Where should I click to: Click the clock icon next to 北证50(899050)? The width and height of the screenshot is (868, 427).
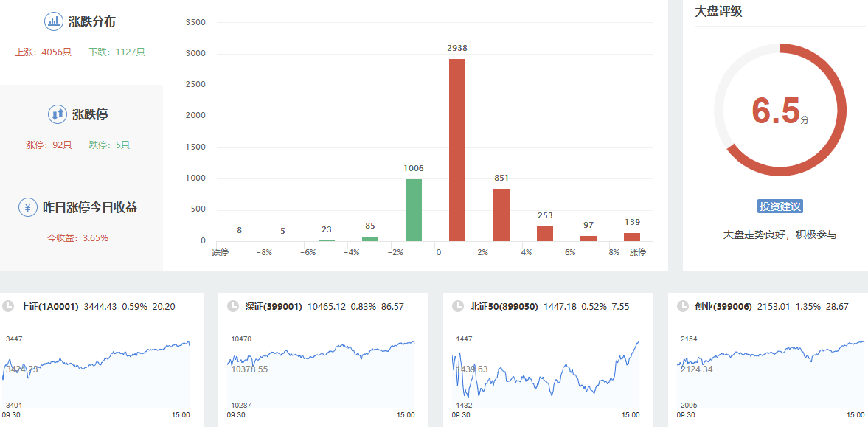[x=458, y=306]
